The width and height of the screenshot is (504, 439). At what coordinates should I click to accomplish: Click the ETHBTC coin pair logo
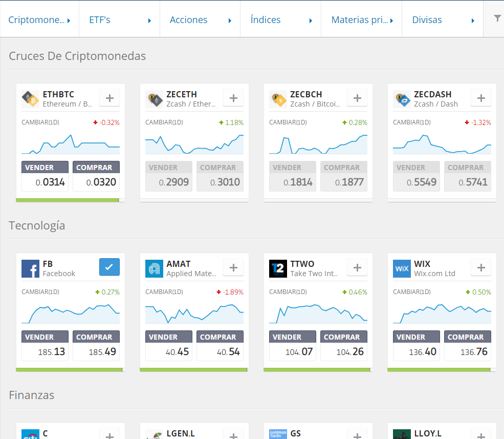point(30,99)
